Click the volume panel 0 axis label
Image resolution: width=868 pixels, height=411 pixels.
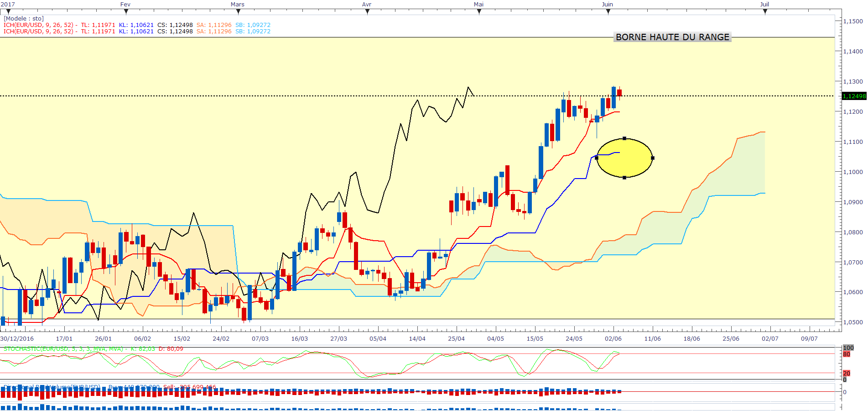click(x=845, y=392)
